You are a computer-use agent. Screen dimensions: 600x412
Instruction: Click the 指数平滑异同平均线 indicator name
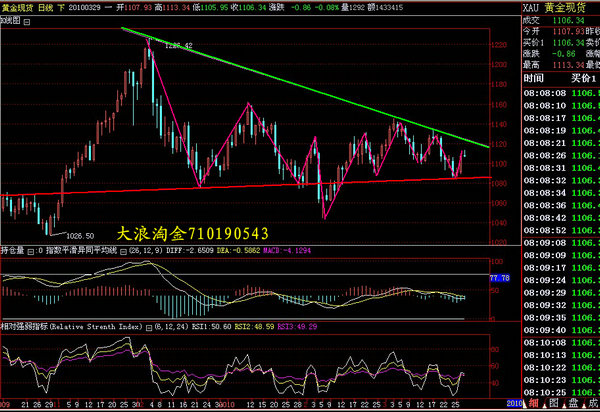click(x=81, y=251)
